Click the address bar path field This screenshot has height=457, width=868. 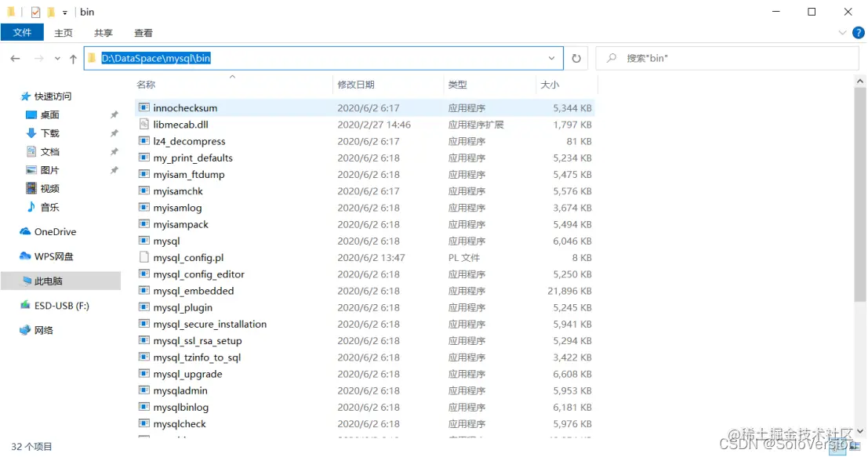[323, 58]
